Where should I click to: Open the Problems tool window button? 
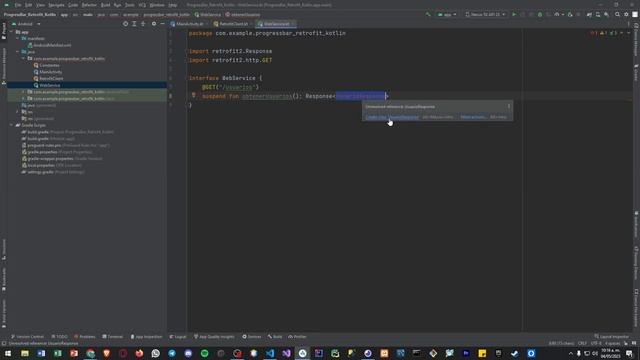coord(85,337)
